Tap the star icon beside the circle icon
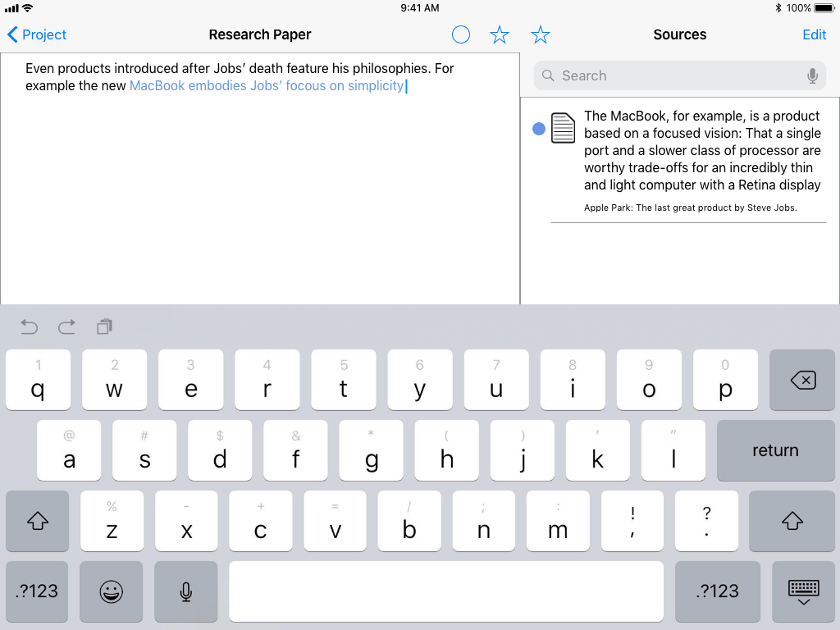Screen dimensions: 840x630 coord(500,34)
